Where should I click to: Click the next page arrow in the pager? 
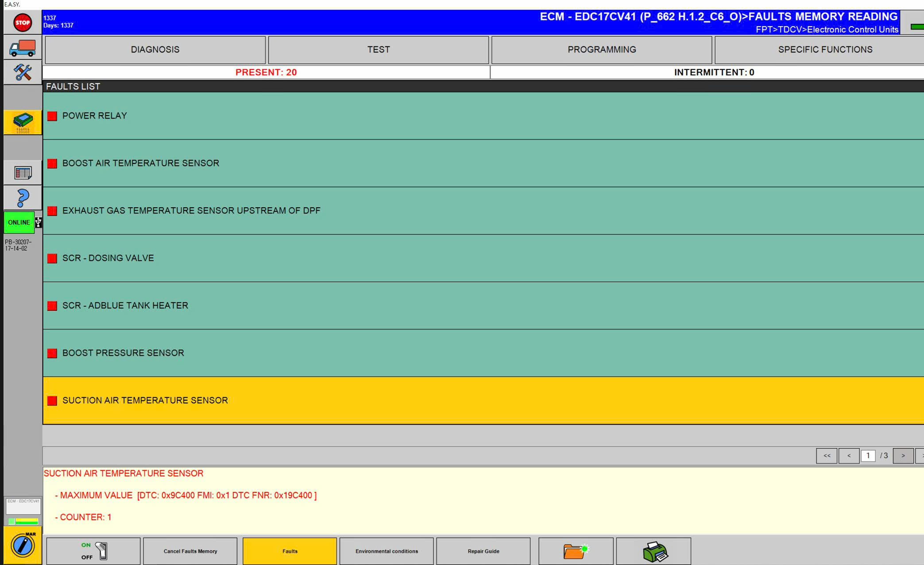pyautogui.click(x=903, y=455)
